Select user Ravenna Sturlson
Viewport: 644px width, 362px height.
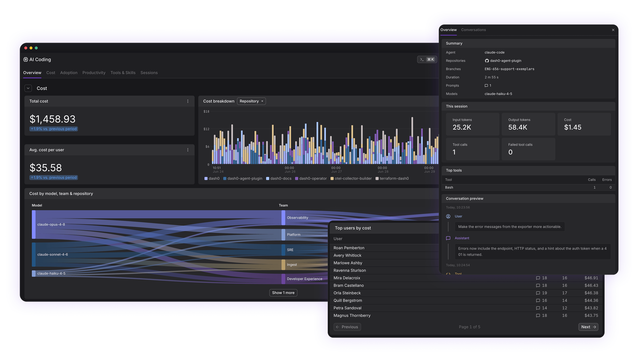coord(350,270)
